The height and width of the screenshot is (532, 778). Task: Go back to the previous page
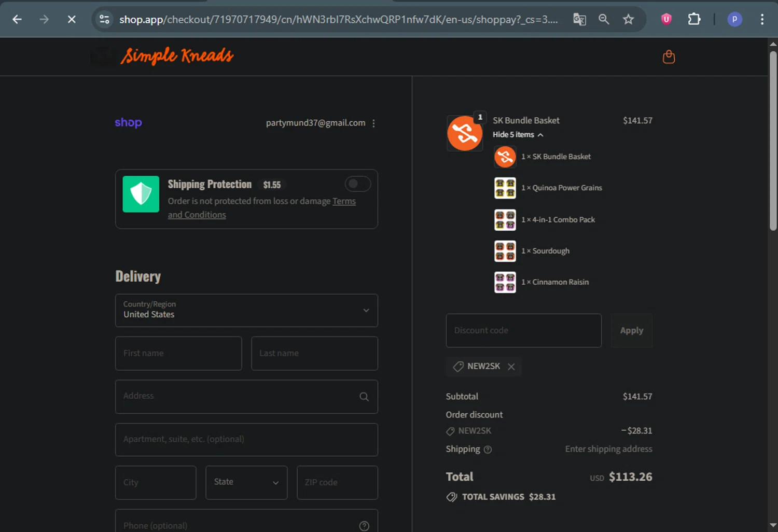[x=17, y=19]
